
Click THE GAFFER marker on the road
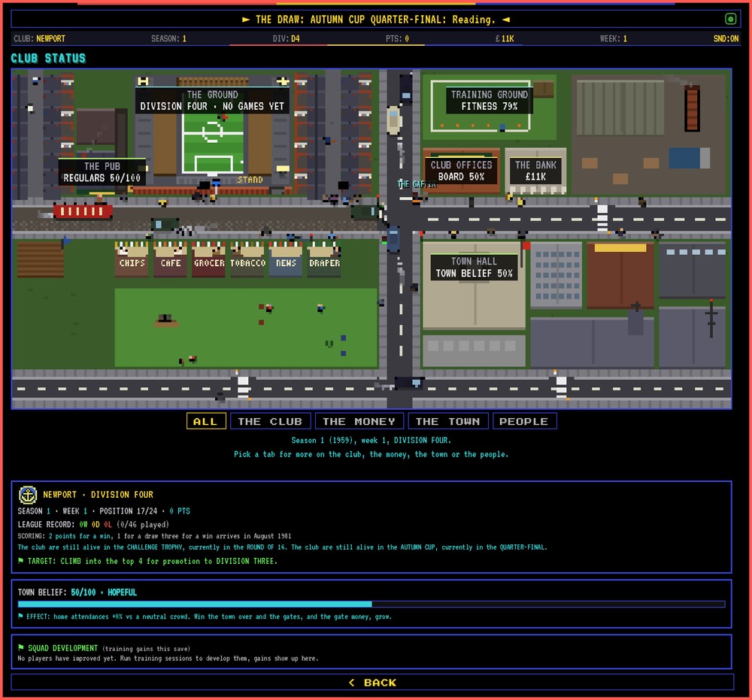coord(417,184)
